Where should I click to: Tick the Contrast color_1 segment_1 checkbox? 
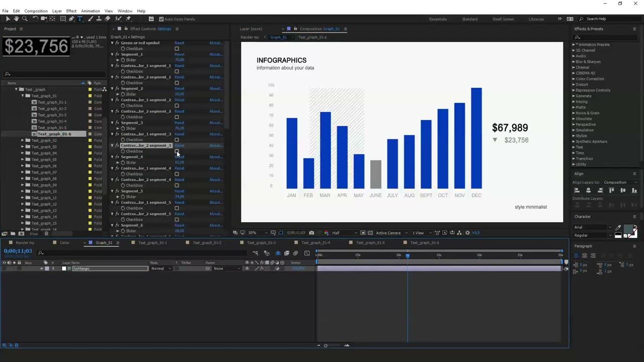coord(177,71)
